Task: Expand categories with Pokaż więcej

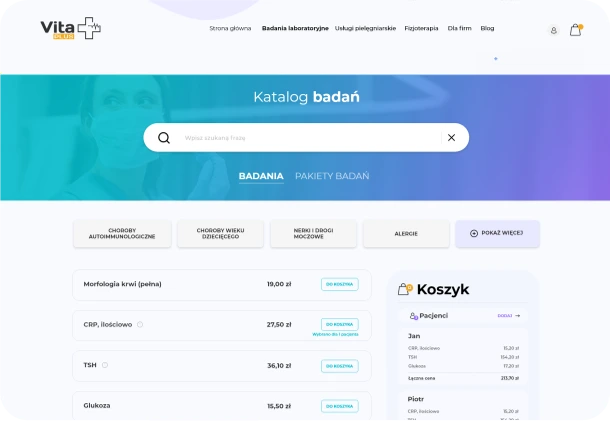Action: point(497,233)
